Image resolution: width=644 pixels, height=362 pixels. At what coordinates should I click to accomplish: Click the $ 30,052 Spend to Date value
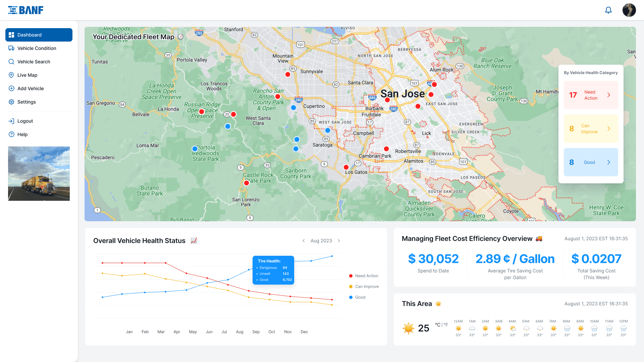pyautogui.click(x=433, y=259)
